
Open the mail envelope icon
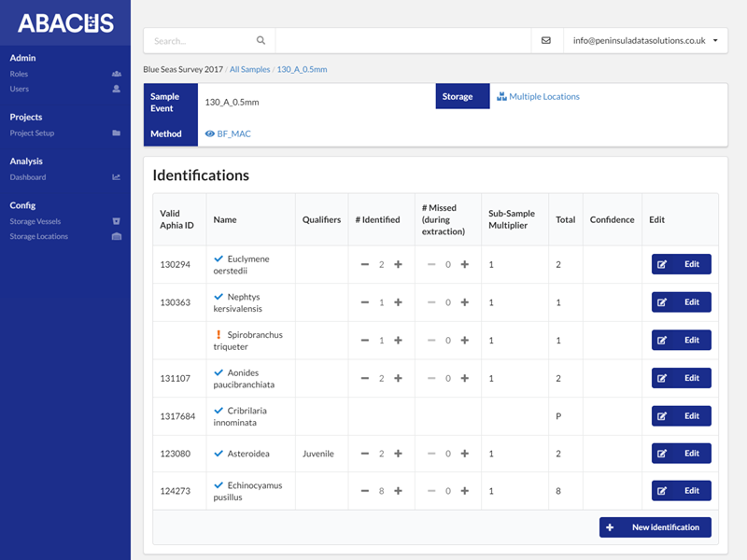pyautogui.click(x=546, y=41)
